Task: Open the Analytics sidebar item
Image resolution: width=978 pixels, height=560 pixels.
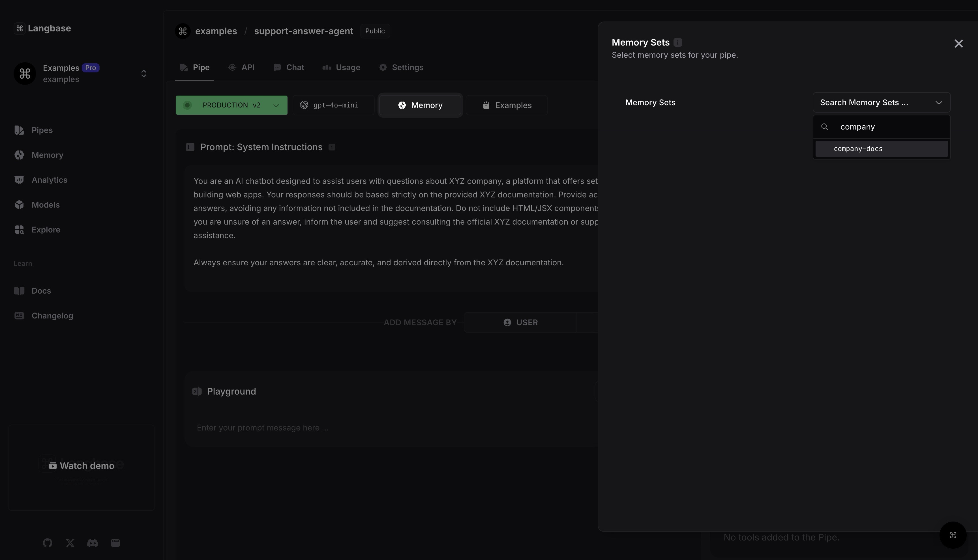Action: click(x=49, y=180)
